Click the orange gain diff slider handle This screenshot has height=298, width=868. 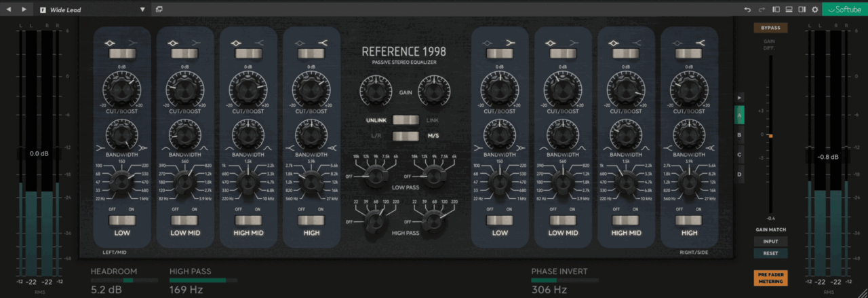click(x=770, y=136)
